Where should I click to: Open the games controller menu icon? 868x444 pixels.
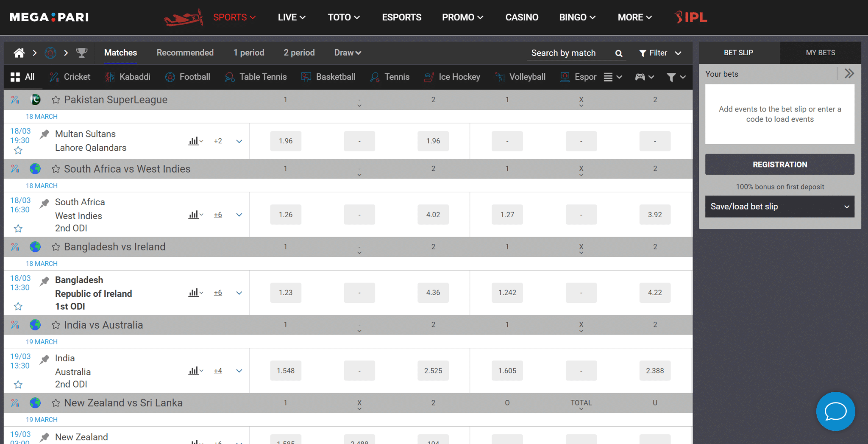(x=644, y=77)
